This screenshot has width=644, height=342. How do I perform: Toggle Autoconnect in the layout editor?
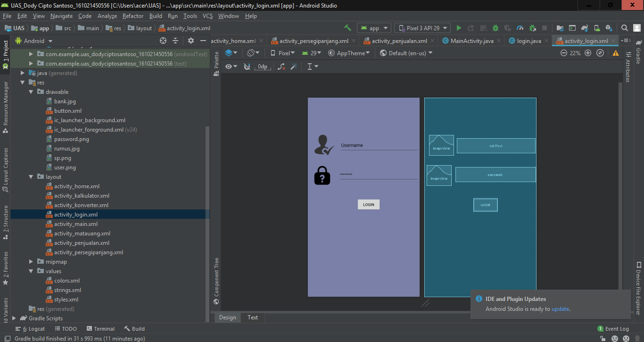[247, 66]
